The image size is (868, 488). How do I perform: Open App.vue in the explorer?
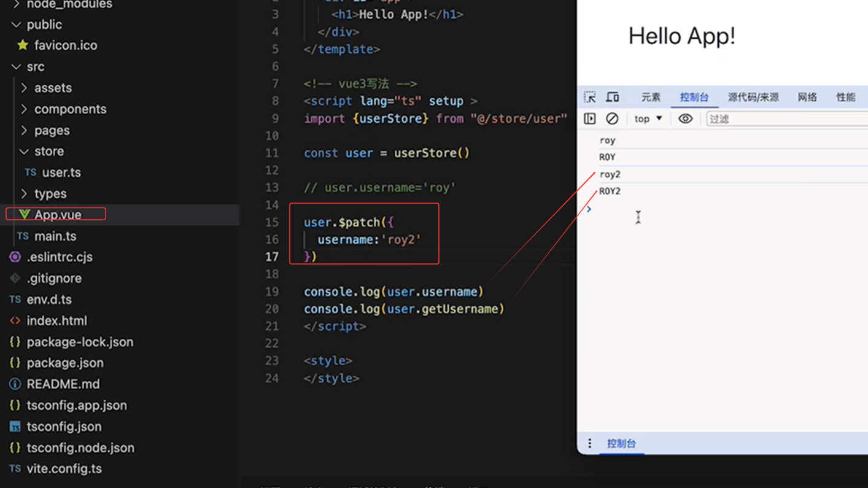58,214
